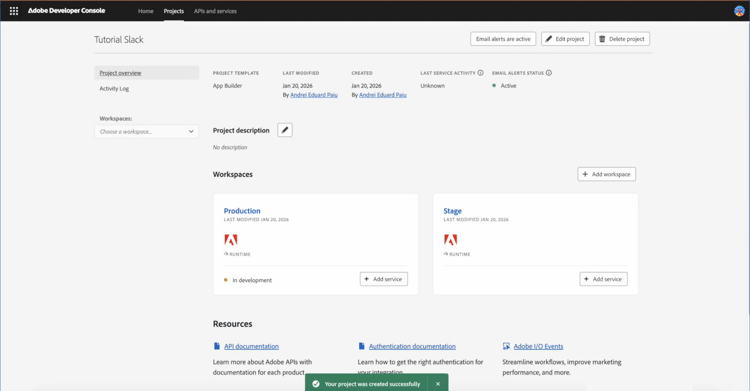Click Runtime label in Stage card
The height and width of the screenshot is (391, 750).
click(460, 254)
